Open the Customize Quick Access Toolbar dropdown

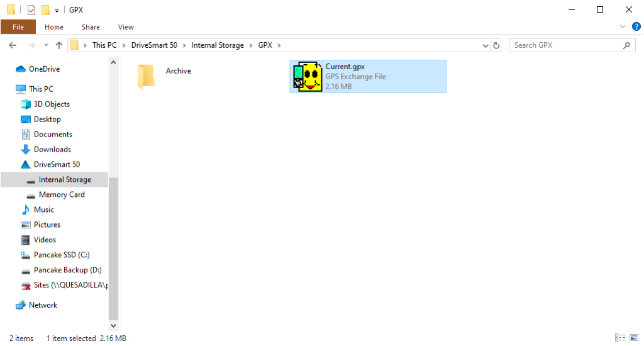(57, 10)
